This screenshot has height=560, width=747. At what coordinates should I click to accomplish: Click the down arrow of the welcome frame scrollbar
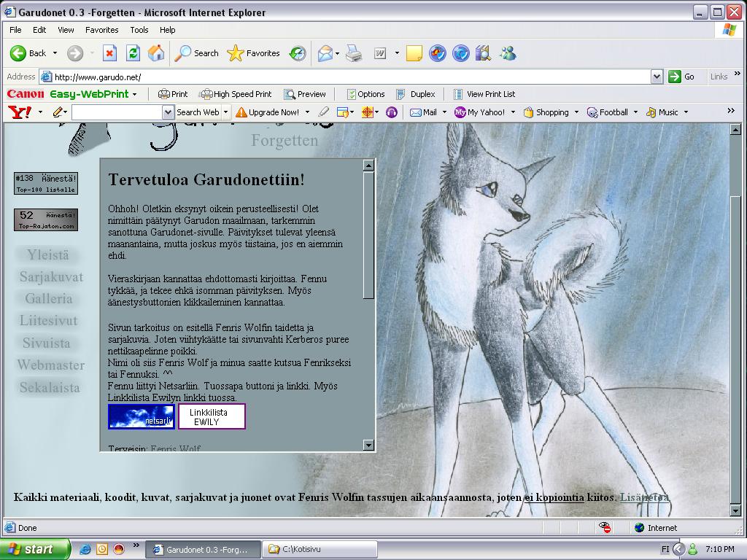368,446
